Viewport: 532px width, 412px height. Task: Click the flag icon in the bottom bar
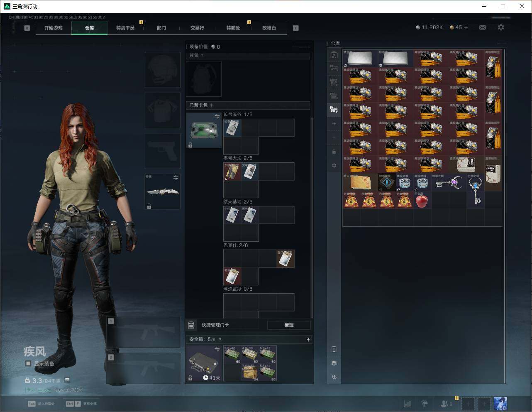click(x=425, y=404)
